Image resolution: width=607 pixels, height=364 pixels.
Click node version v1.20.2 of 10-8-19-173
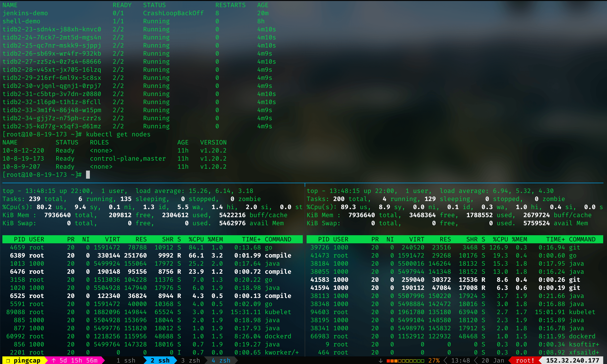[x=213, y=158]
